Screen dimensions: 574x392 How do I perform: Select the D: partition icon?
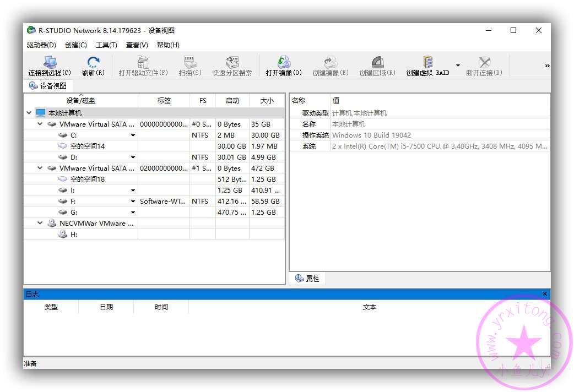(63, 157)
